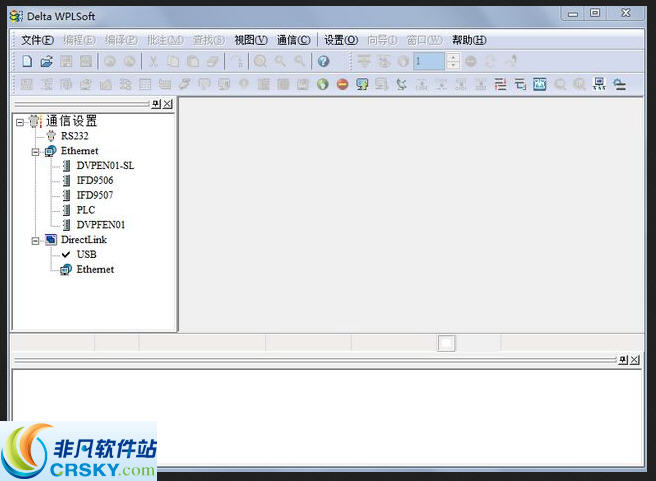Close the left communication settings panel
Screen dimensions: 656x481
coord(167,104)
